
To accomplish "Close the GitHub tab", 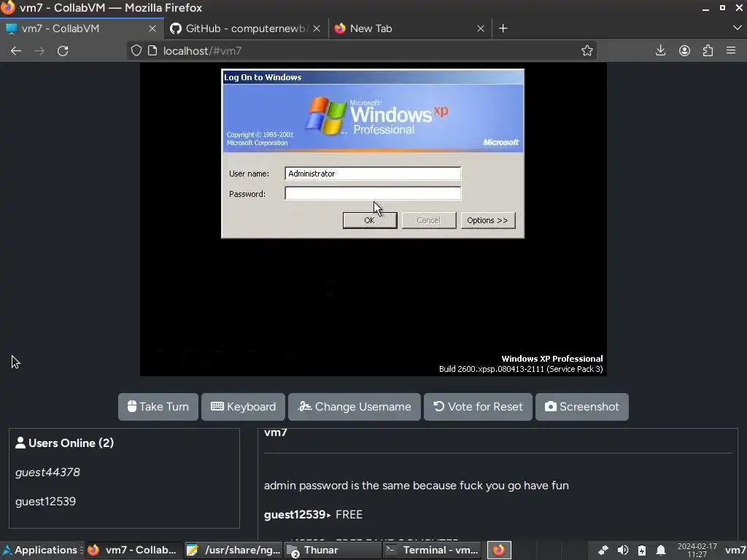I will [317, 28].
